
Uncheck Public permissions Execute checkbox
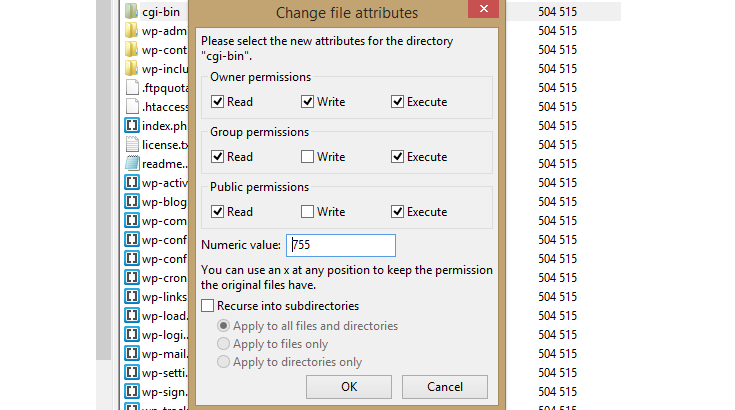pos(398,212)
